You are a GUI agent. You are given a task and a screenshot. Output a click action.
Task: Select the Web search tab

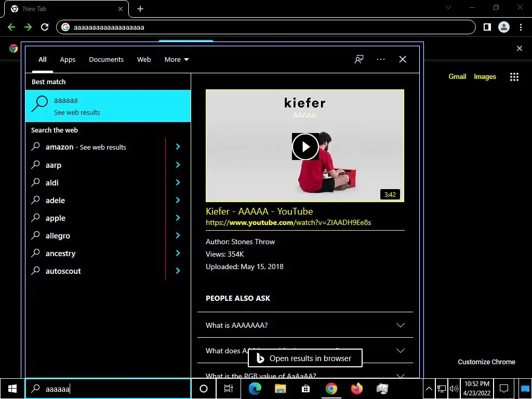click(144, 60)
